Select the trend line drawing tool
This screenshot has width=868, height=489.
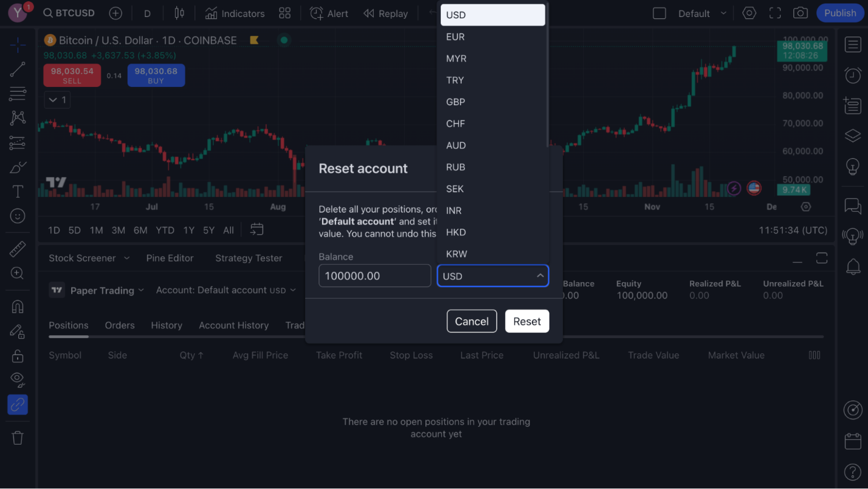tap(18, 69)
